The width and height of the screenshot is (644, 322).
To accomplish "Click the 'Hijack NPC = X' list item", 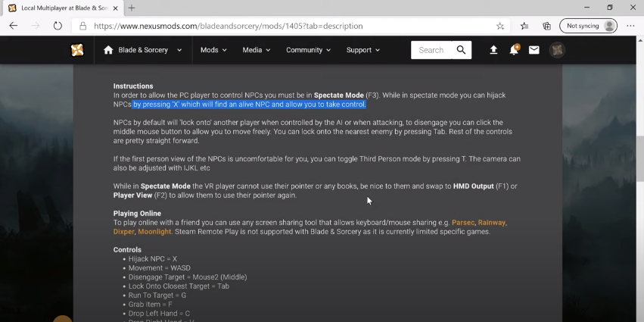I will coord(153,258).
